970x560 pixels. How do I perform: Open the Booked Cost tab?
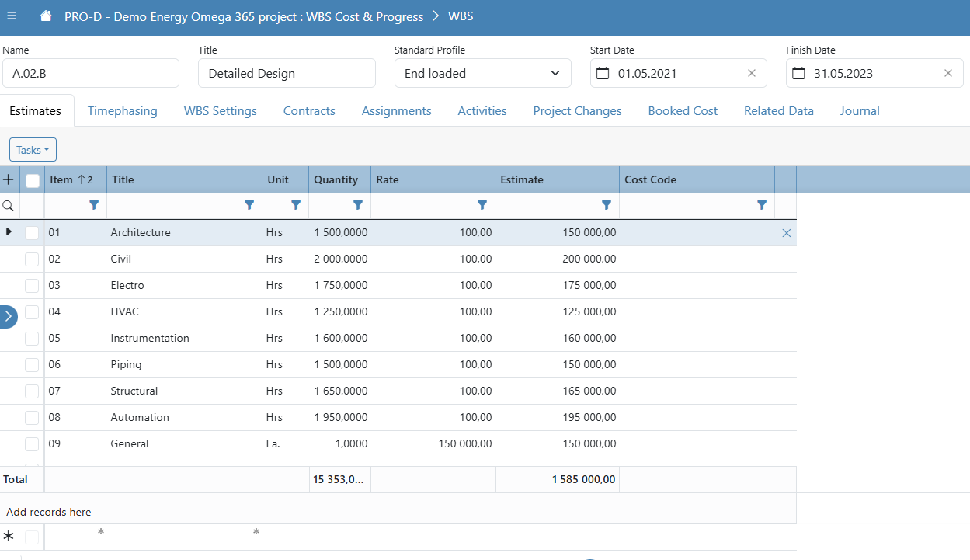click(683, 111)
